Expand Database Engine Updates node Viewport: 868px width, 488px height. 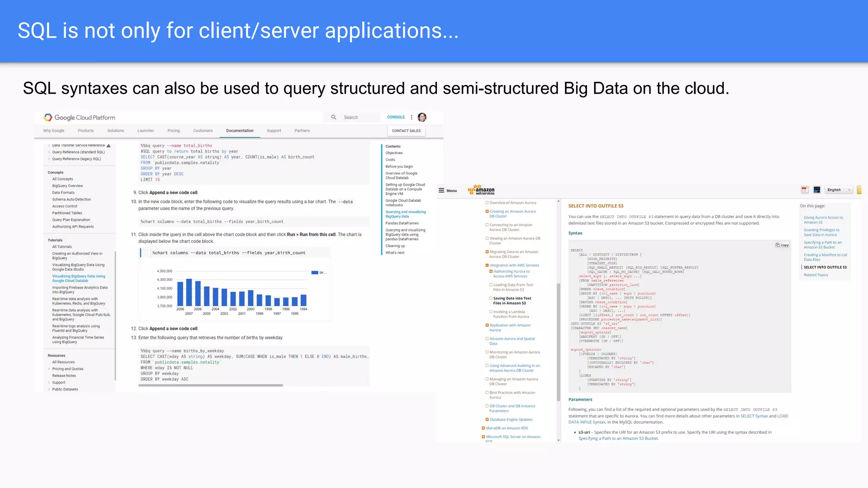487,419
